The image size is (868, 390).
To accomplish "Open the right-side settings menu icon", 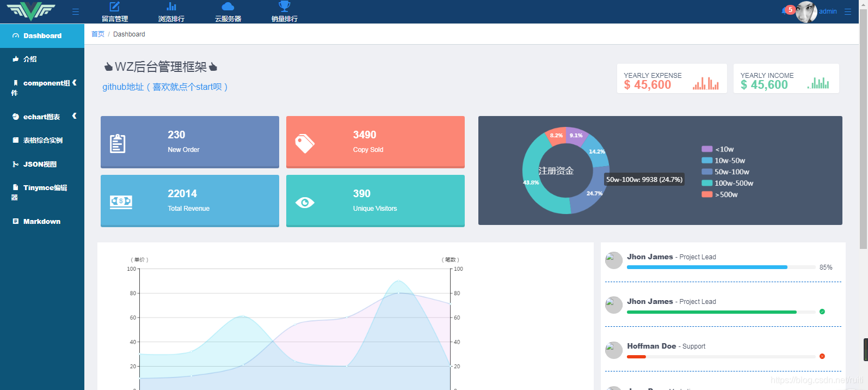I will 848,11.
